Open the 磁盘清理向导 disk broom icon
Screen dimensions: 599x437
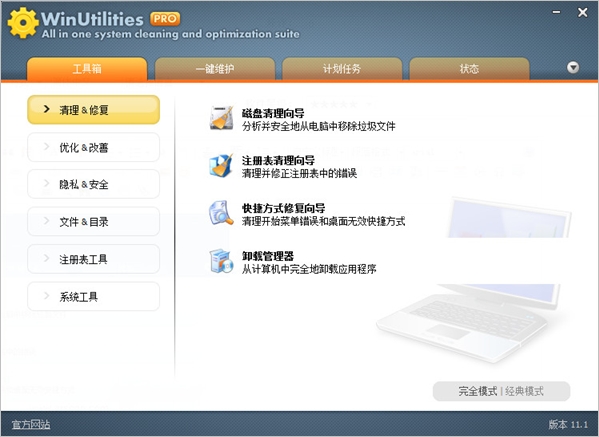click(222, 118)
